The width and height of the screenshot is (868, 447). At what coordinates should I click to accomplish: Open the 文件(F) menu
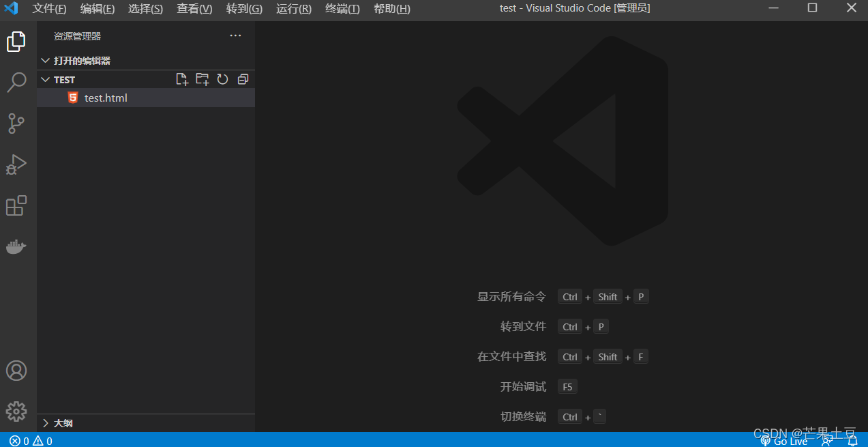tap(50, 8)
